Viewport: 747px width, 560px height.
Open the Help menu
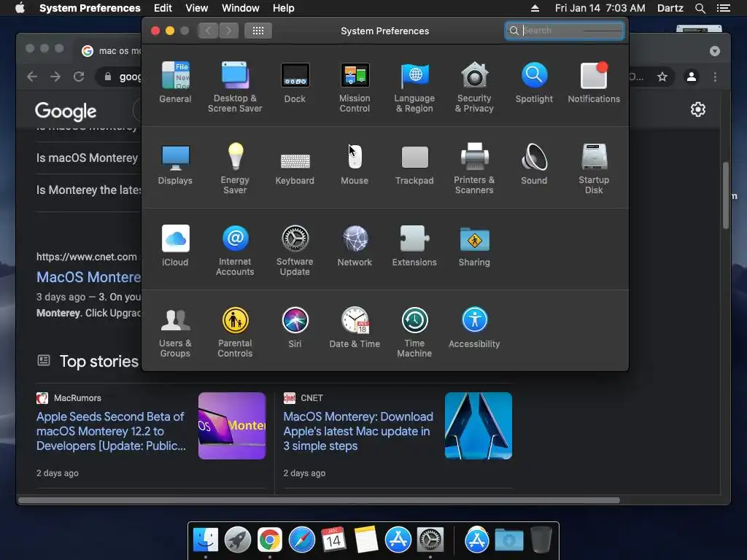coord(284,8)
